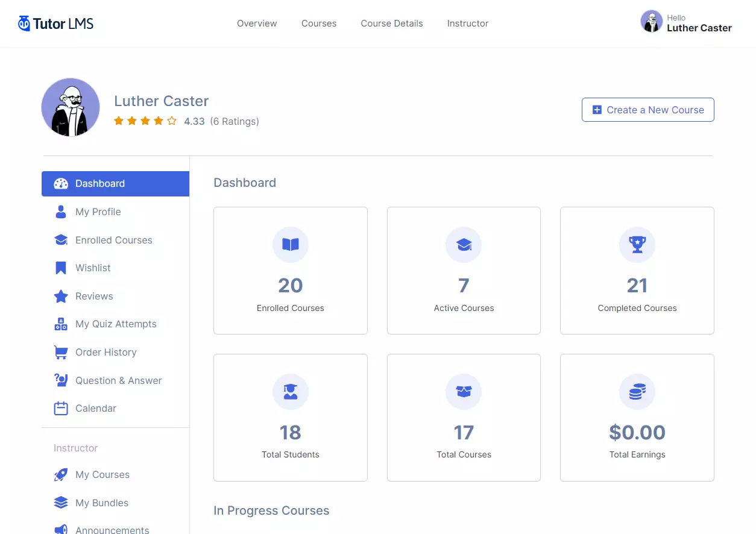Click the Create a New Course button
The height and width of the screenshot is (534, 756).
pyautogui.click(x=647, y=110)
